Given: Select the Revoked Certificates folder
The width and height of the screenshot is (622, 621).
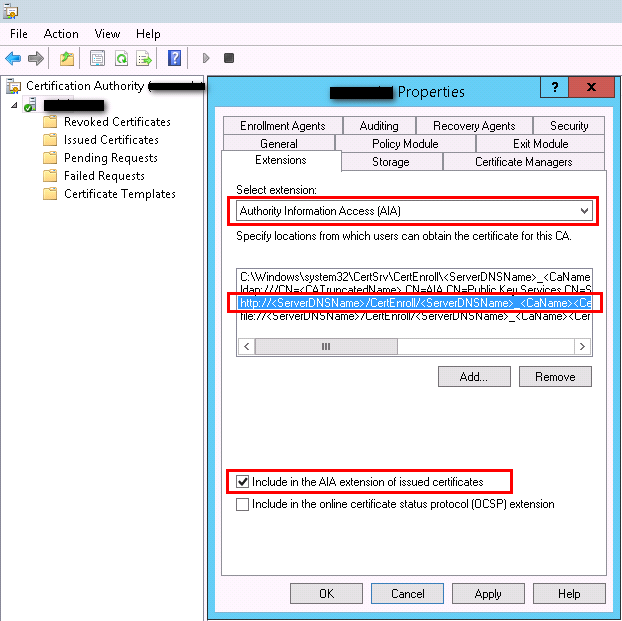Looking at the screenshot, I should click(x=116, y=122).
